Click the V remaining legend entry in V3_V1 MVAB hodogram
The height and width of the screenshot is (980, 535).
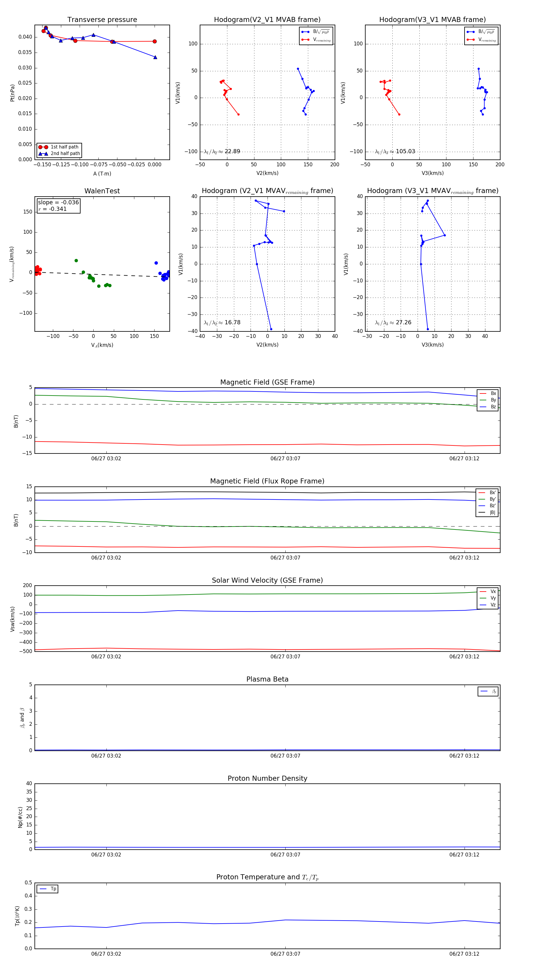tap(482, 39)
